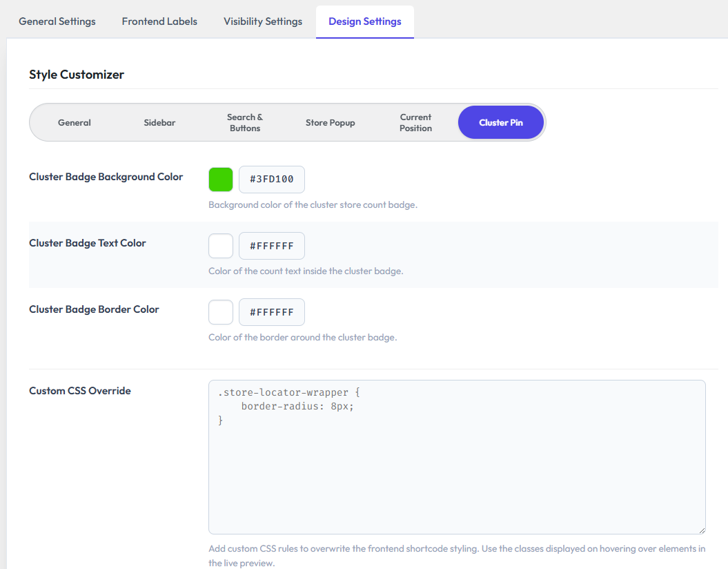Click inside the Custom CSS Override textarea
The width and height of the screenshot is (728, 569).
point(457,457)
